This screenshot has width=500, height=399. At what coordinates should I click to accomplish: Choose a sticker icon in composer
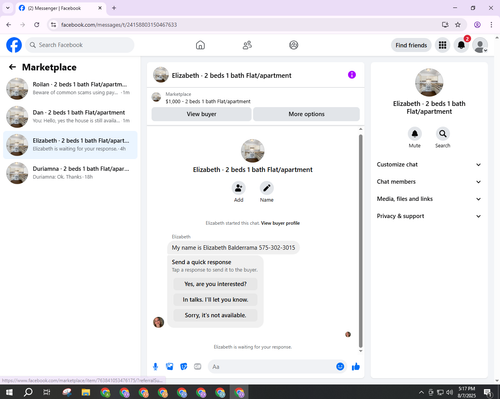[184, 367]
